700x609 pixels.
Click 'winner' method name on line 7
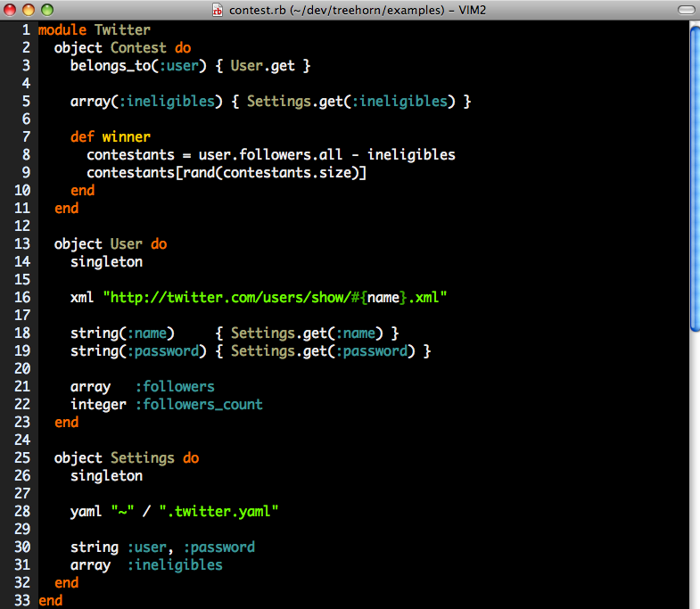pos(127,137)
